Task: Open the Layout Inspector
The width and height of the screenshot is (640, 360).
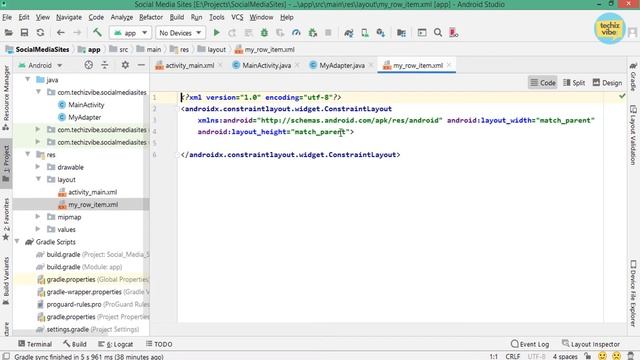Action: 591,344
